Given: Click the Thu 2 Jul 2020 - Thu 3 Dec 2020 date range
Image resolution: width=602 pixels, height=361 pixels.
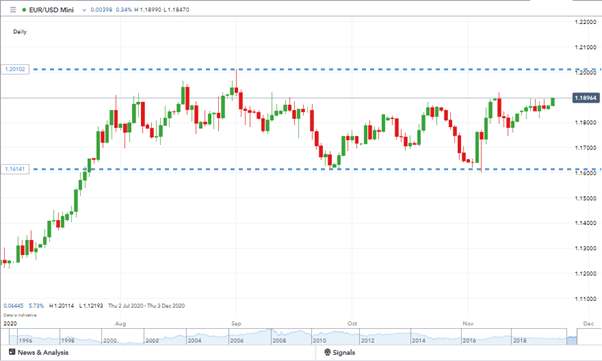Looking at the screenshot, I should point(146,306).
